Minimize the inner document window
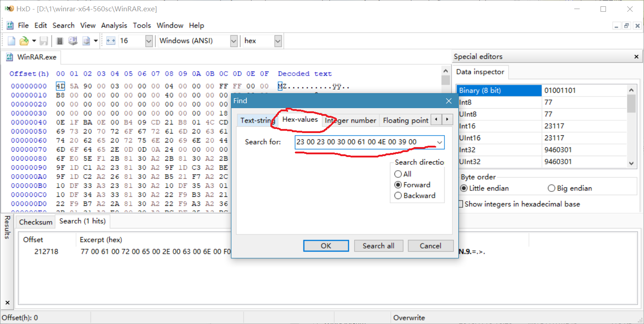The width and height of the screenshot is (644, 324). pyautogui.click(x=617, y=26)
